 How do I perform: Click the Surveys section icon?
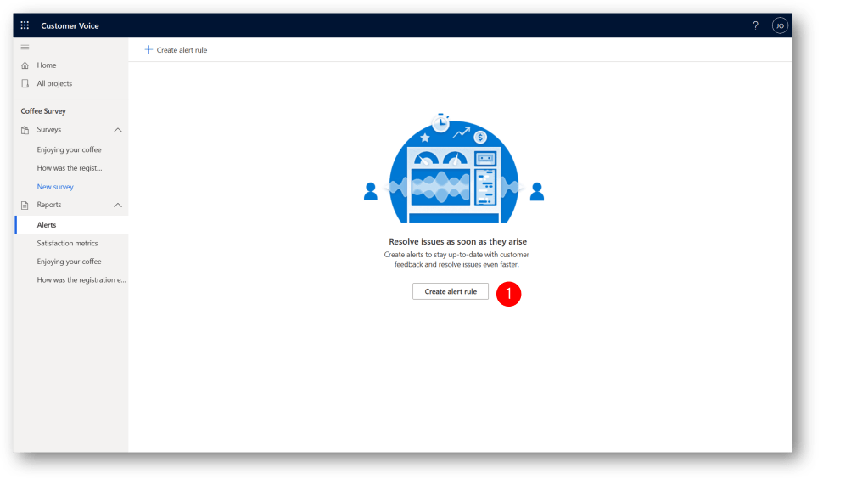click(25, 130)
